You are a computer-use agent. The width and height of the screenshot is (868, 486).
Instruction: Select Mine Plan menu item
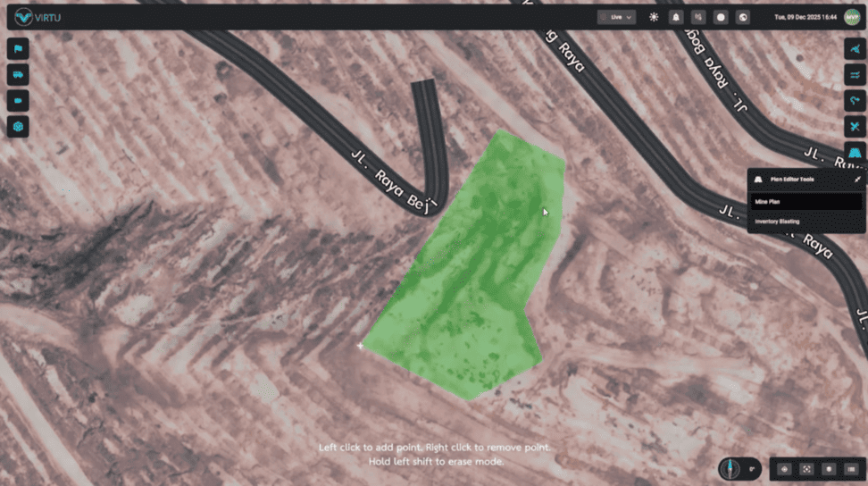pyautogui.click(x=805, y=202)
